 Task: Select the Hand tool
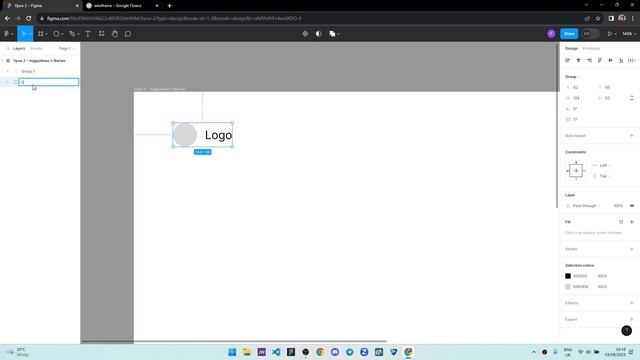tap(115, 34)
